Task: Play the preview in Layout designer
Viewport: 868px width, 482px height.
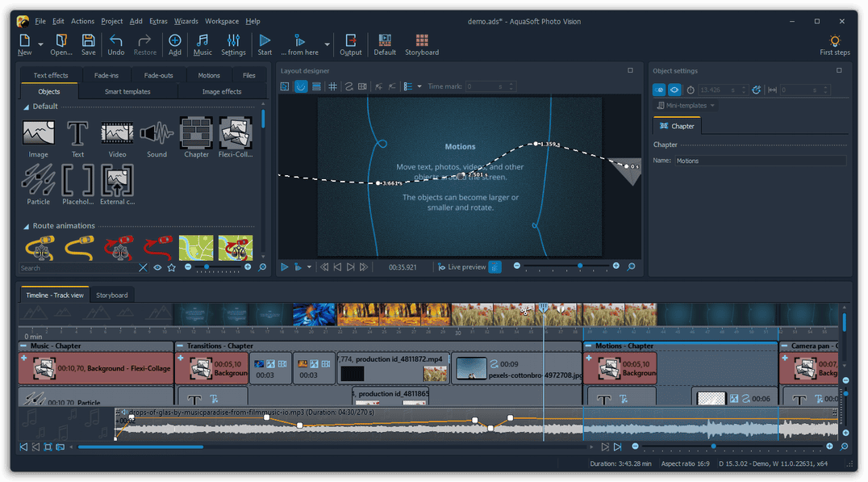Action: [284, 267]
